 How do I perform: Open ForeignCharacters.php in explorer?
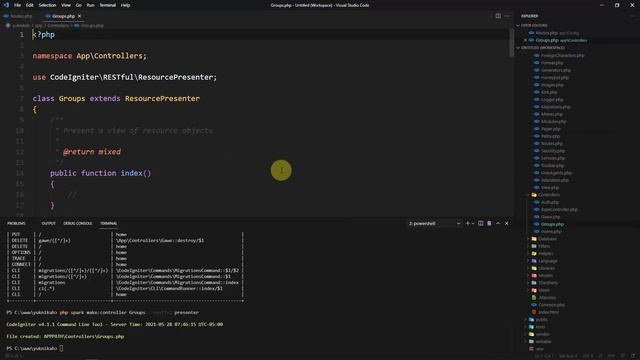point(562,56)
